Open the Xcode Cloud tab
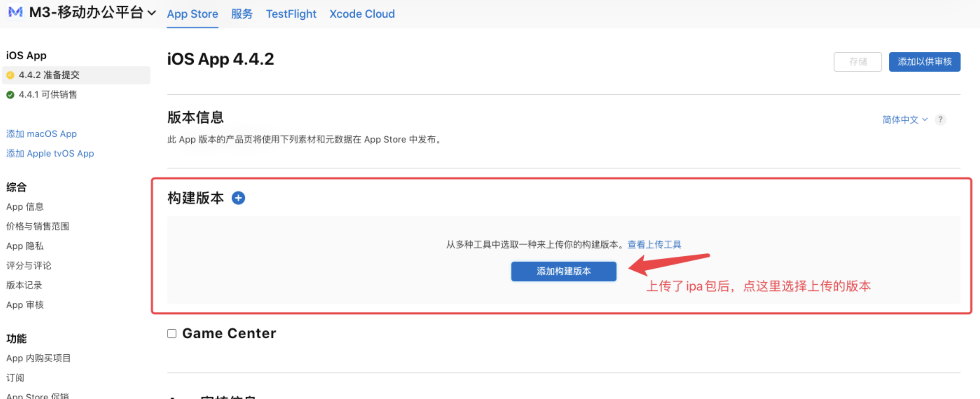 tap(362, 14)
